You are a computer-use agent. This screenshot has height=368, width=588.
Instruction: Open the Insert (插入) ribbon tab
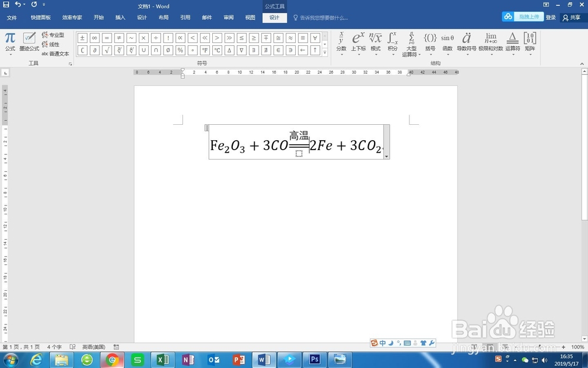point(120,18)
